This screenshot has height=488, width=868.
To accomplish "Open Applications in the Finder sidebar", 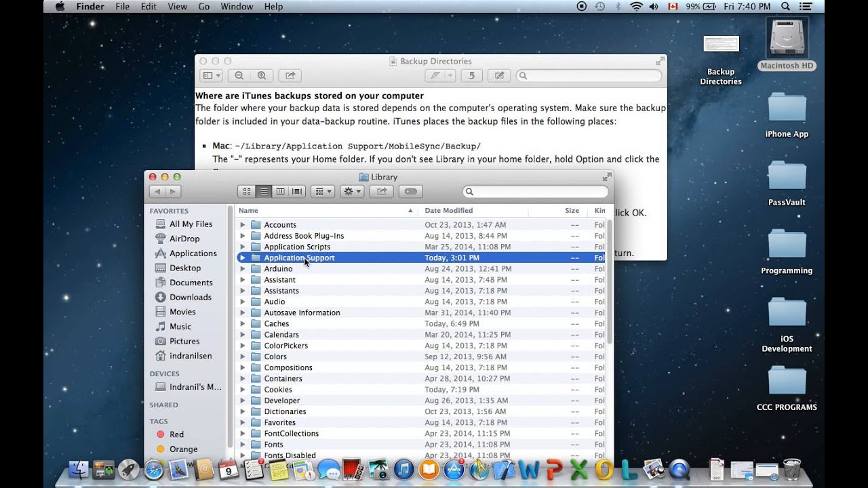I will tap(193, 253).
